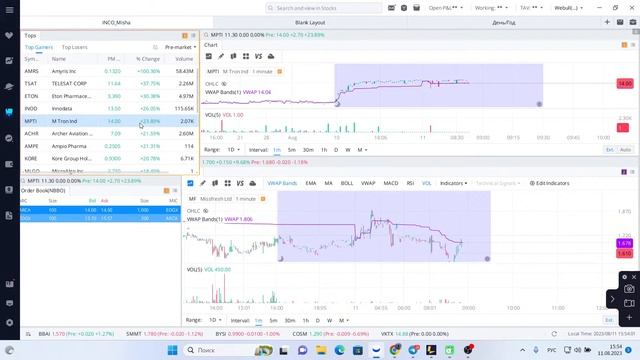
Task: Open the Working orders dropdown in top bar
Action: (491, 8)
